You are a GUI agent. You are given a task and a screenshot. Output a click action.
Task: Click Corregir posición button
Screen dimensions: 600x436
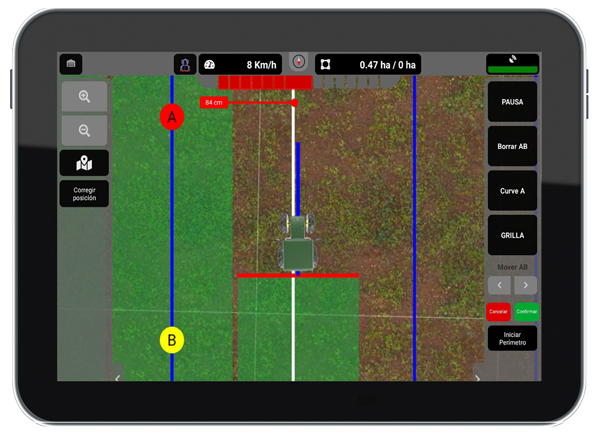point(84,194)
